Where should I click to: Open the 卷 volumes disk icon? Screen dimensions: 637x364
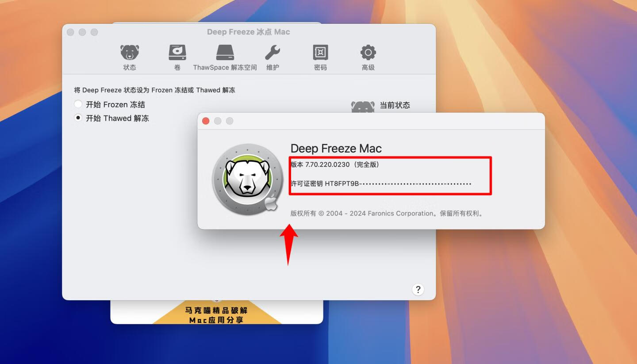tap(177, 53)
